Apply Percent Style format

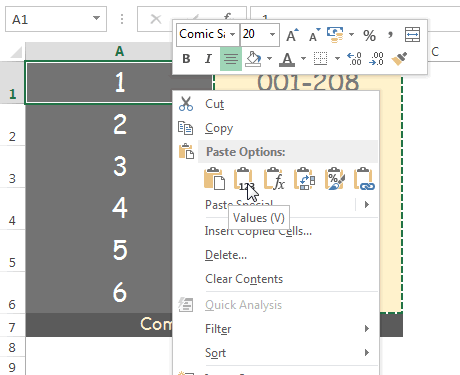click(x=369, y=35)
